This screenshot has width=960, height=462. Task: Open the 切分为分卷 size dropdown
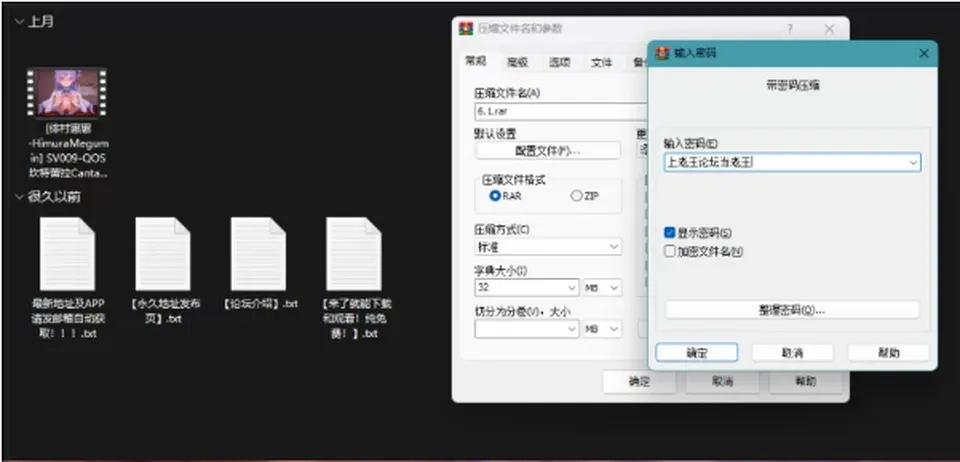click(x=527, y=329)
